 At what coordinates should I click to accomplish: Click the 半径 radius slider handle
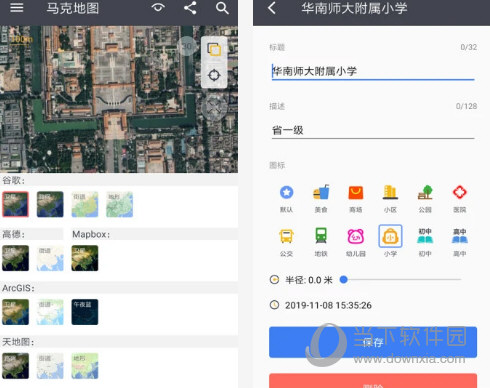pos(344,280)
